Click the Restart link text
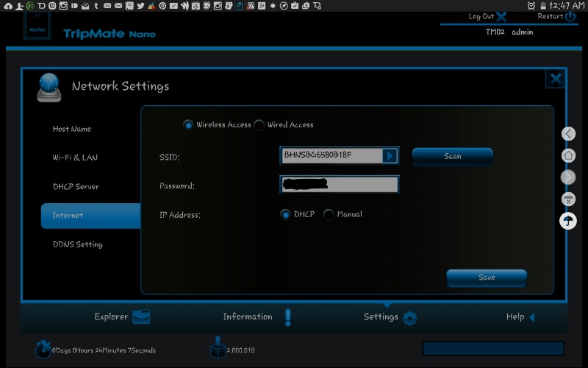The image size is (588, 368). coord(550,16)
